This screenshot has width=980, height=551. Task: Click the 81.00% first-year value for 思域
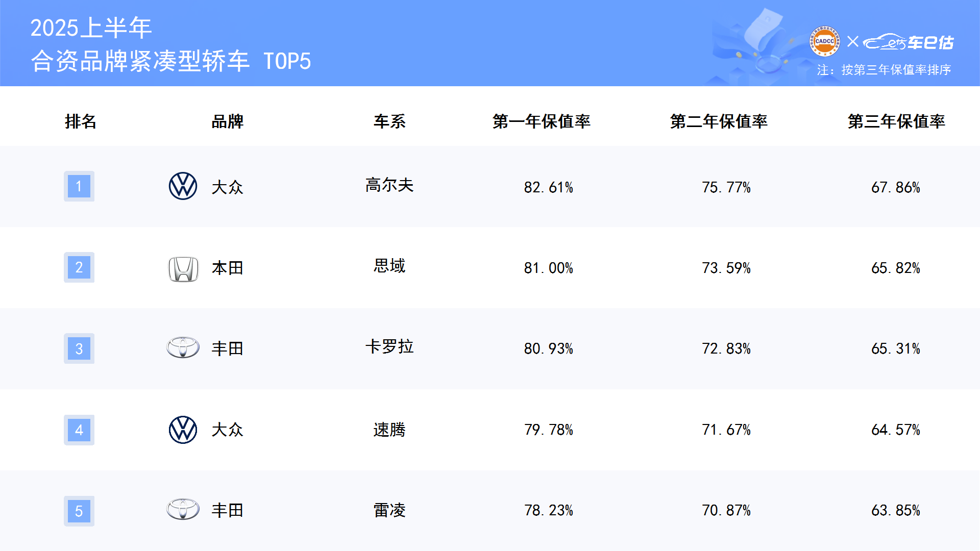click(x=549, y=268)
